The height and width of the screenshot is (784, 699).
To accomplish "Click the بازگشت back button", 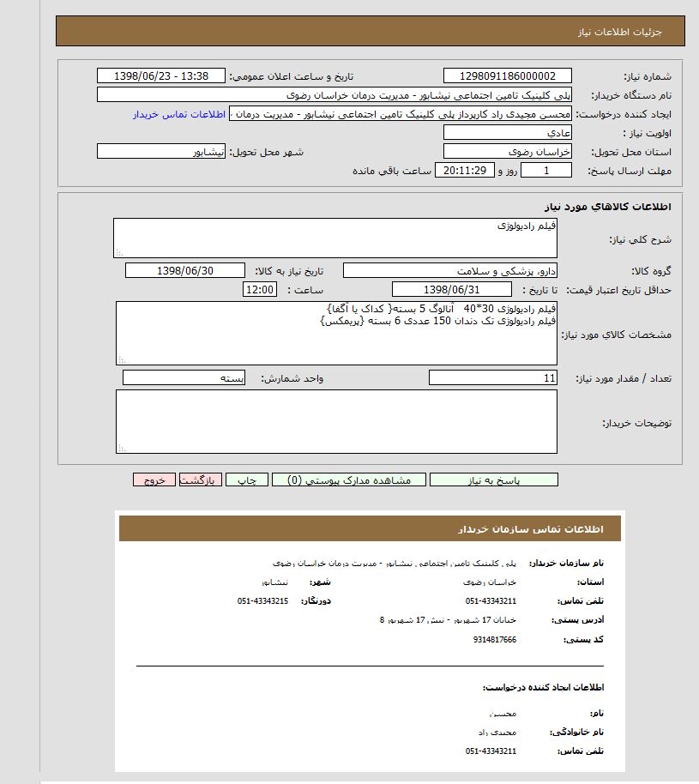I will (201, 480).
